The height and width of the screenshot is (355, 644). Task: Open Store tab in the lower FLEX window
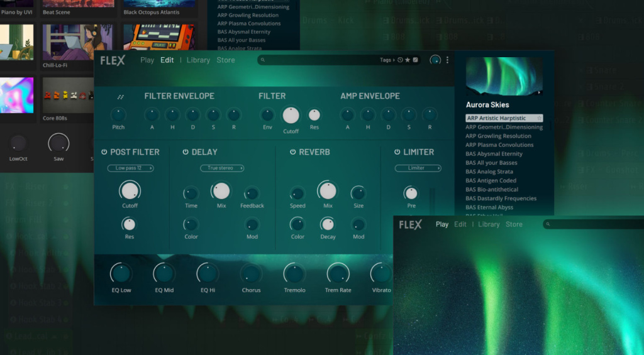(x=514, y=224)
